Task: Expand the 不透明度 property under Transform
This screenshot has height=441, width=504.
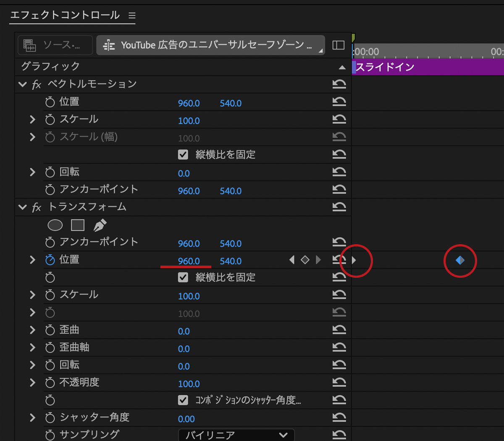Action: pos(33,383)
